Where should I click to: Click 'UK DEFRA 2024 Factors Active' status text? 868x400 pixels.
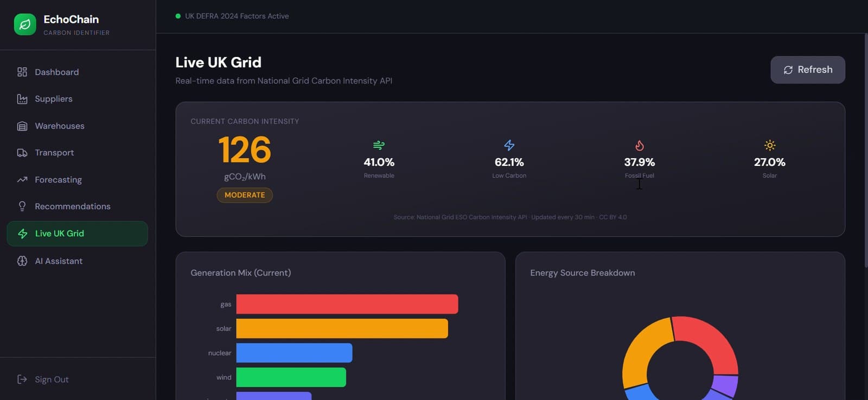237,16
